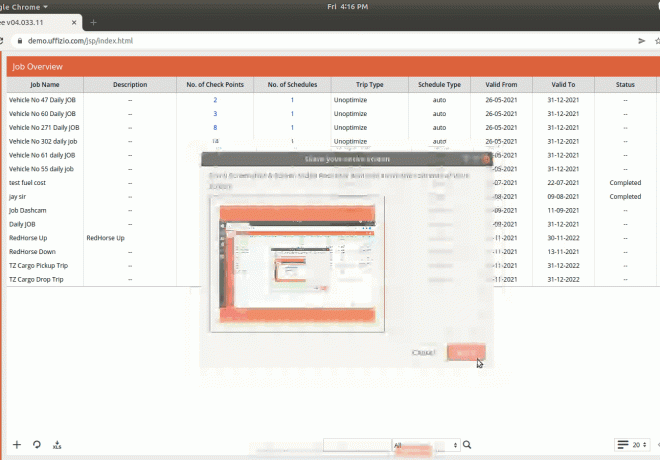Export the job list as XLS
This screenshot has height=460, width=660.
(57, 444)
